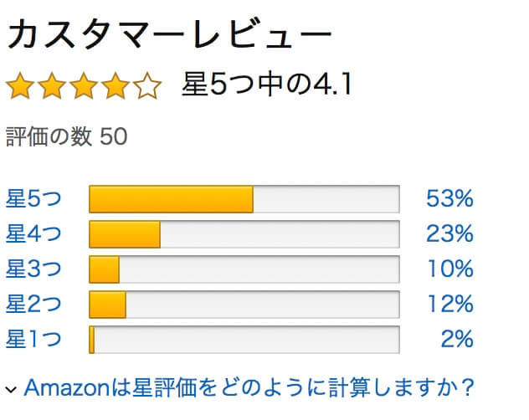Click the five-star histogram bar
Image resolution: width=529 pixels, height=420 pixels.
coord(244,199)
